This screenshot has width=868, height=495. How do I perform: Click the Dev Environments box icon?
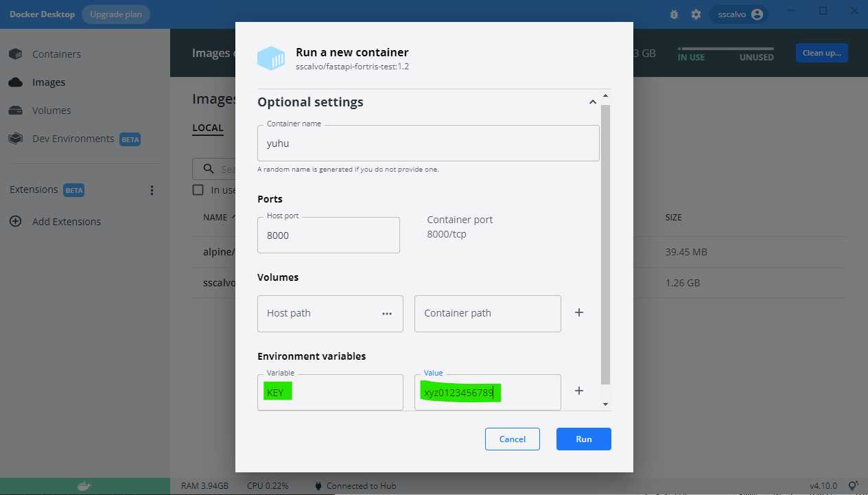(x=15, y=139)
